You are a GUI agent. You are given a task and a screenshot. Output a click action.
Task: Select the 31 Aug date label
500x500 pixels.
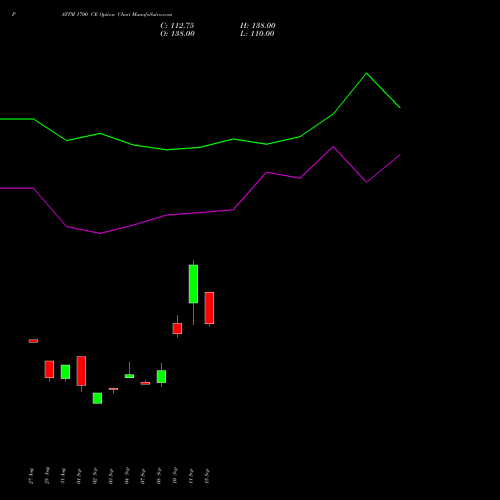[x=63, y=476]
